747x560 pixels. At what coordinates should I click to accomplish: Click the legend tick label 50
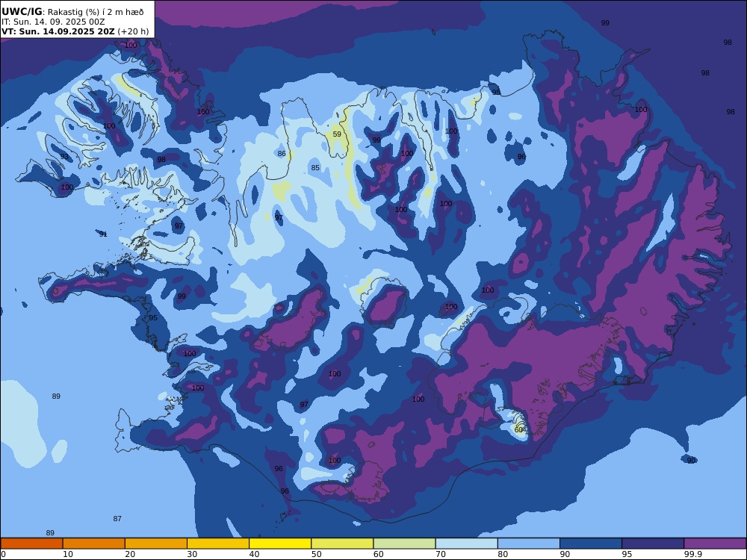[x=316, y=554]
